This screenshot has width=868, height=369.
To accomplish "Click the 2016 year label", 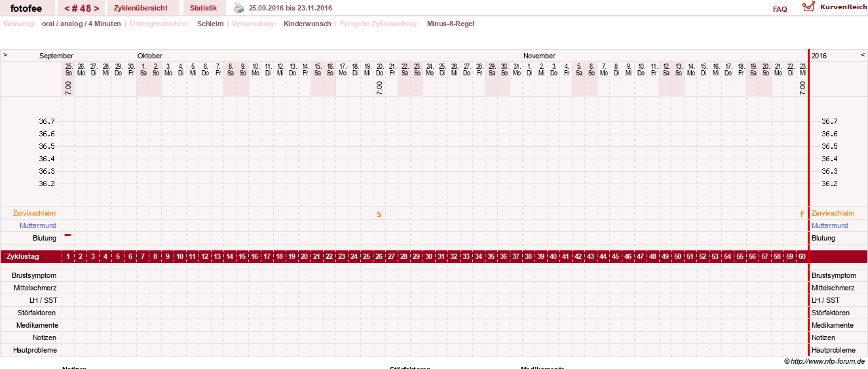I will pyautogui.click(x=819, y=56).
